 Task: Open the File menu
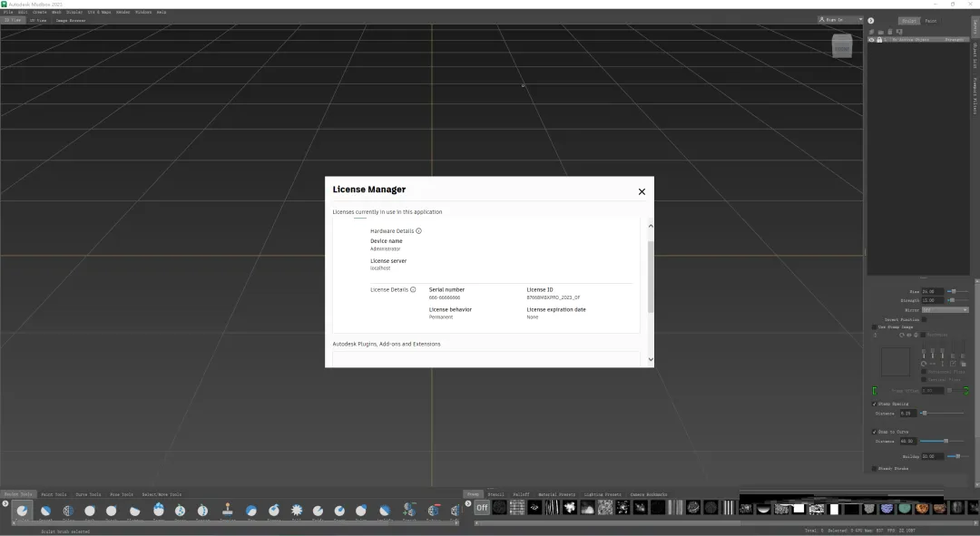8,12
